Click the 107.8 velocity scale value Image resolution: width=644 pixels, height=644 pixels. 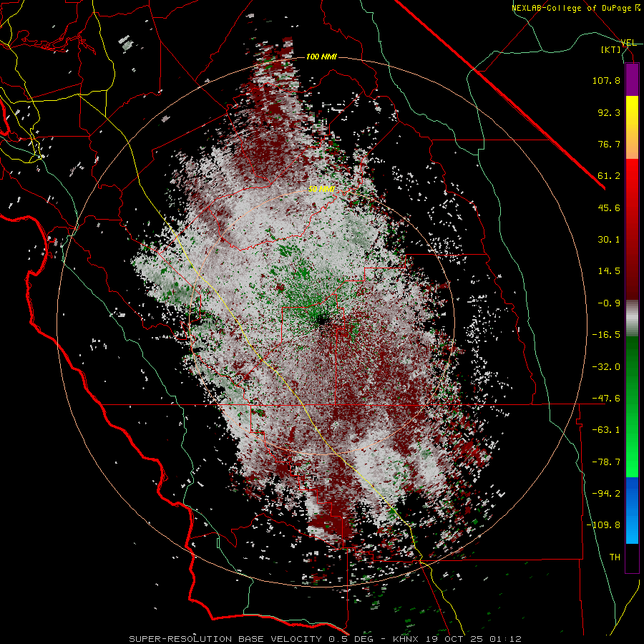tap(606, 80)
